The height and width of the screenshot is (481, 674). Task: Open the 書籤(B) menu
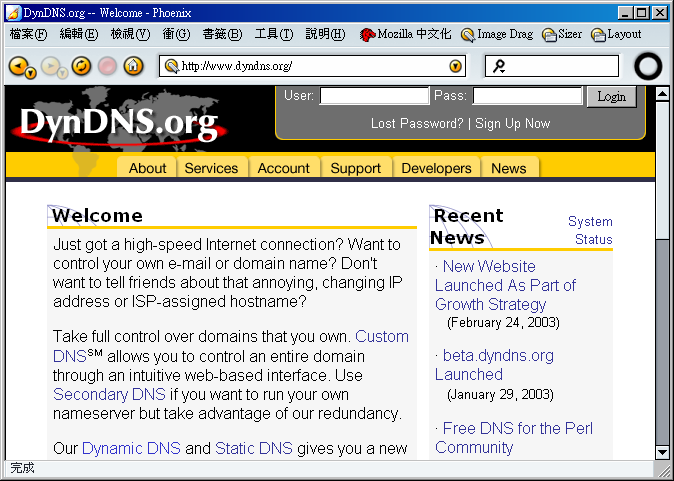coord(222,34)
